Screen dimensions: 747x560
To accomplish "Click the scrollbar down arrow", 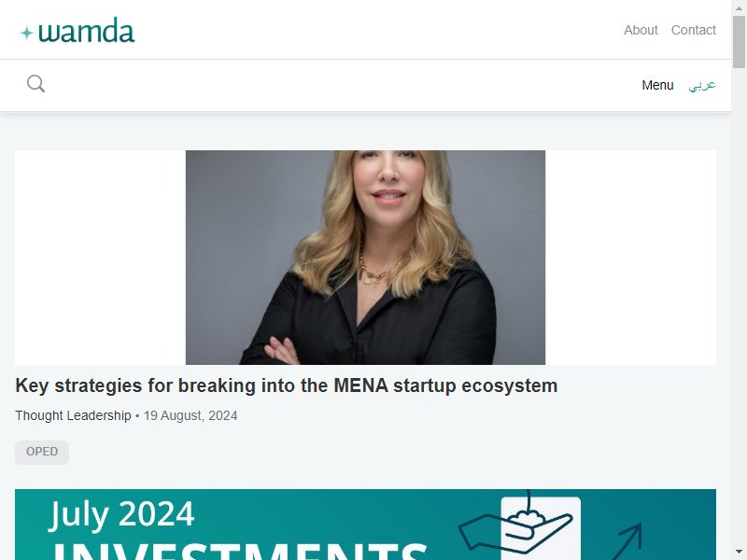I will point(739,553).
